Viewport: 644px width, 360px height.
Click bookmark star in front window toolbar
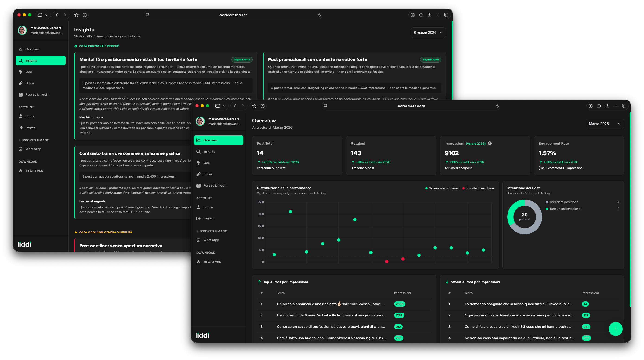point(254,106)
